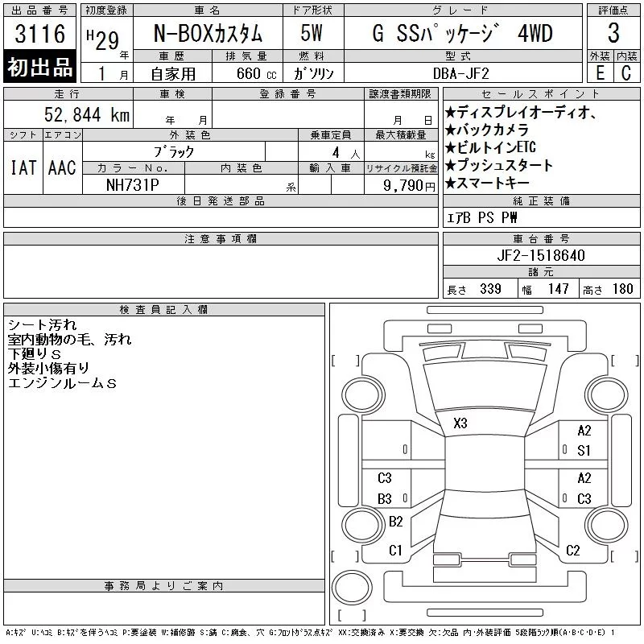644x644 pixels.
Task: Click the B3 dent mark
Action: pyautogui.click(x=385, y=499)
